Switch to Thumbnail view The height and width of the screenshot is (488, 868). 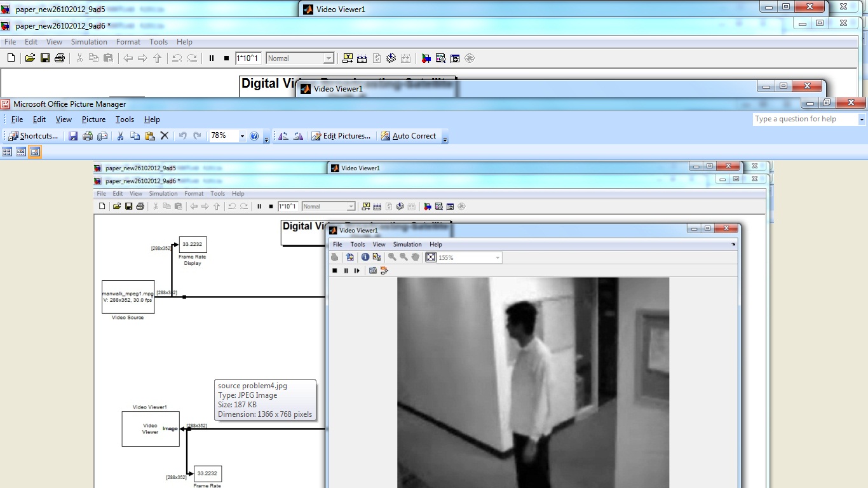coord(8,152)
